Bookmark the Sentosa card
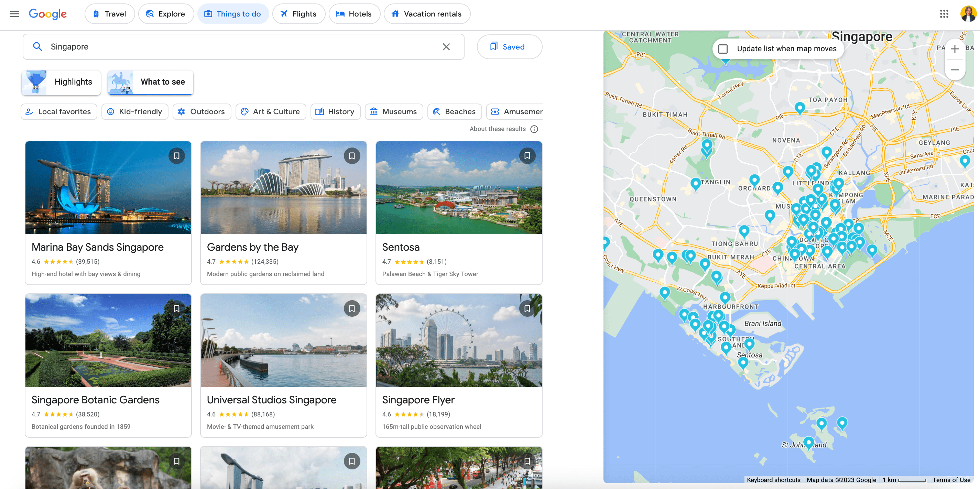The width and height of the screenshot is (980, 489). tap(527, 156)
